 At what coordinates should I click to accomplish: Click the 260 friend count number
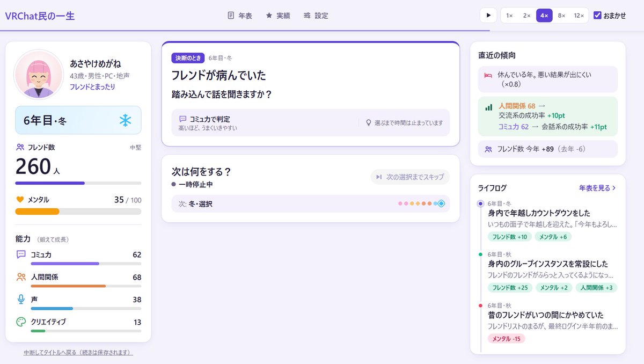pyautogui.click(x=33, y=166)
